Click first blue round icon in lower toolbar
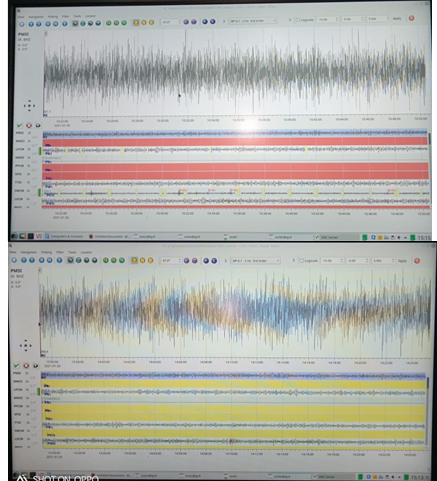The image size is (437, 481). 14,260
